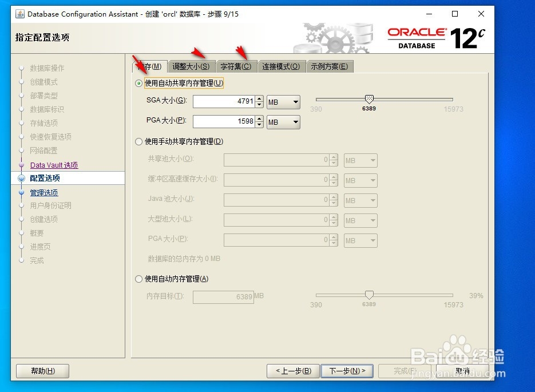Click the 取消 button
The height and width of the screenshot is (392, 535).
pos(463,371)
